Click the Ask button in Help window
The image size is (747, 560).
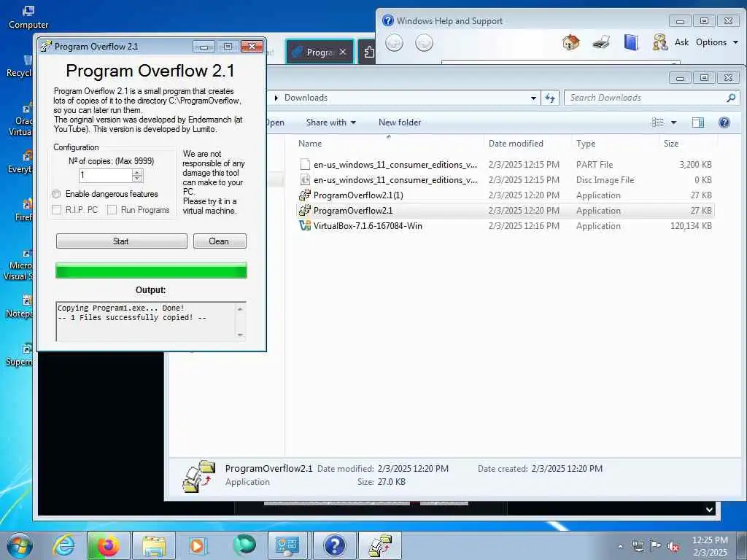pos(682,42)
